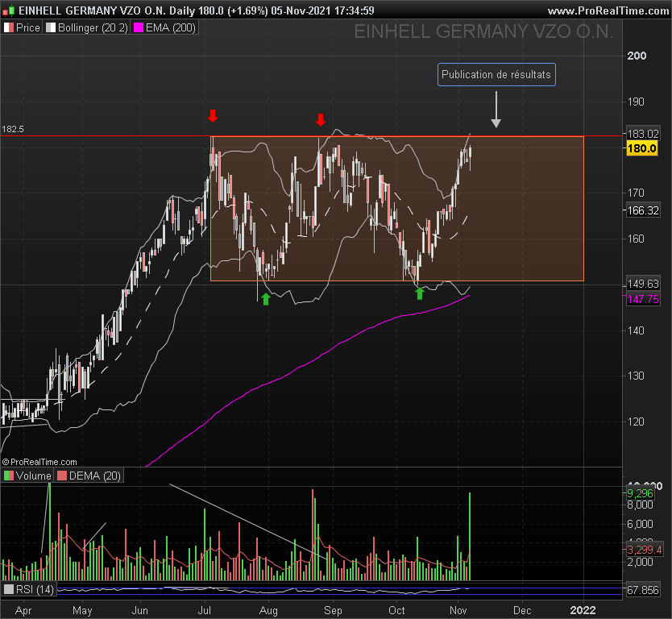Viewport: 672px width, 619px height.
Task: Click the DEMA red swatch icon
Action: click(62, 476)
